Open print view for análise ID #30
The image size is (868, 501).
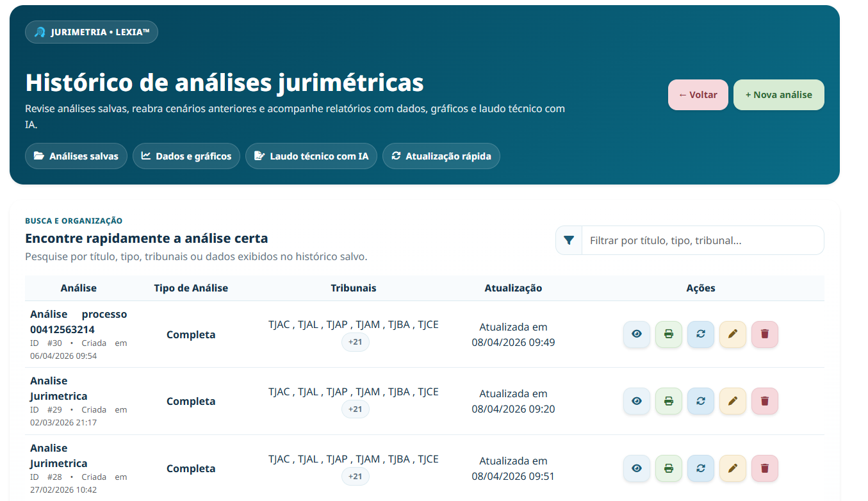tap(668, 334)
